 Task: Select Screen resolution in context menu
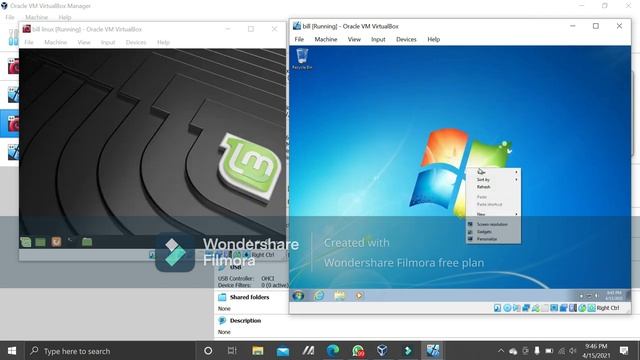click(493, 224)
